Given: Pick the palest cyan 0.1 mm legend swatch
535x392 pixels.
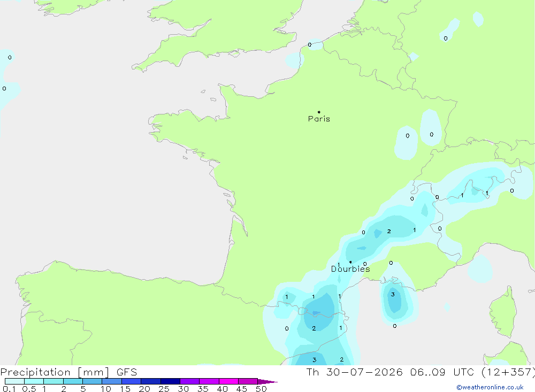Looking at the screenshot, I should coord(14,381).
